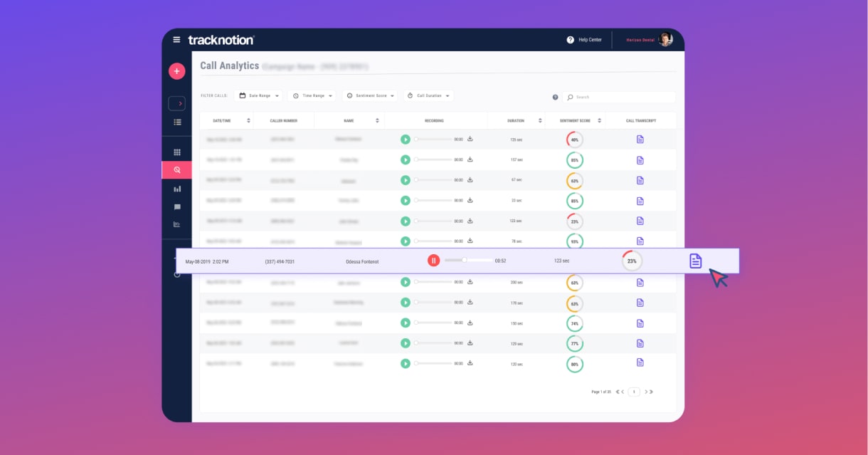This screenshot has height=455, width=868.
Task: Open the hamburger menu beside tracknotion logo
Action: pos(176,40)
